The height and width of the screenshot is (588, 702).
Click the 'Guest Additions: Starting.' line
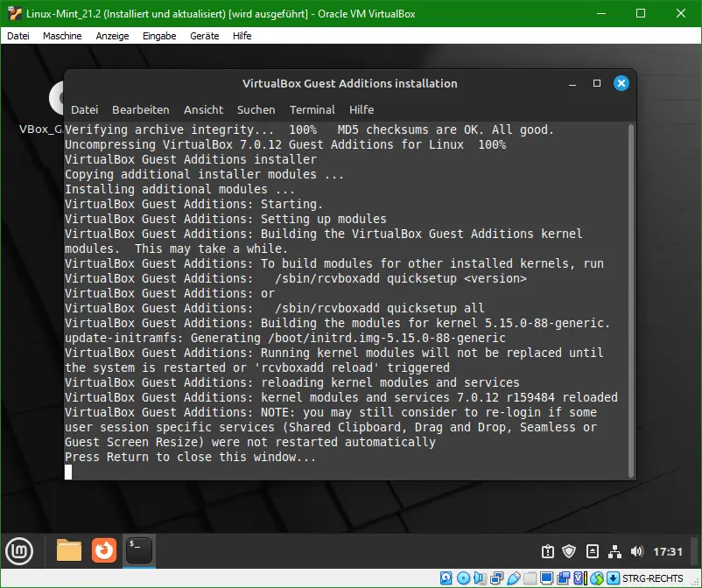tap(193, 204)
